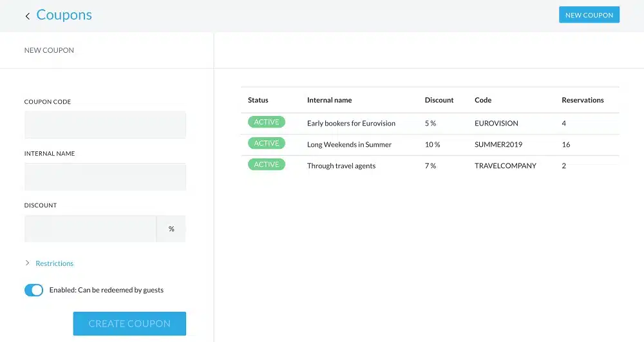Viewport: 644px width, 342px height.
Task: Select the Discount amount input
Action: click(90, 229)
